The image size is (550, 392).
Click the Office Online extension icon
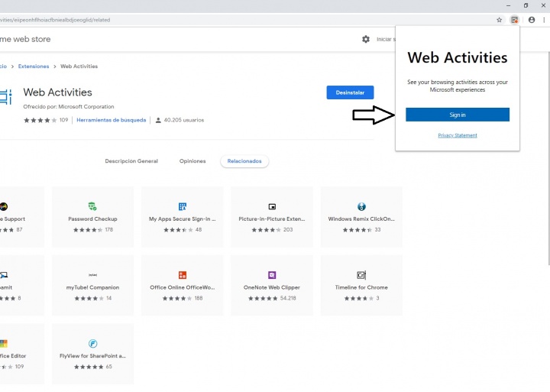coord(183,275)
